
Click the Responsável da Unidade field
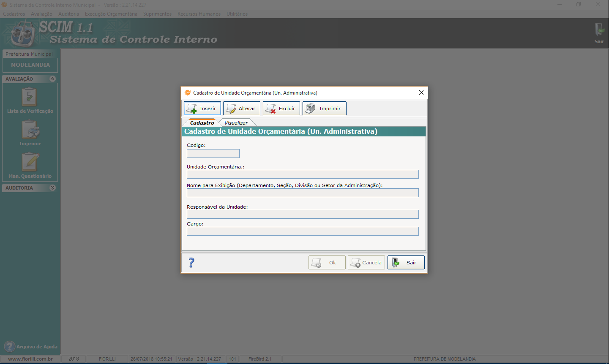pyautogui.click(x=303, y=215)
